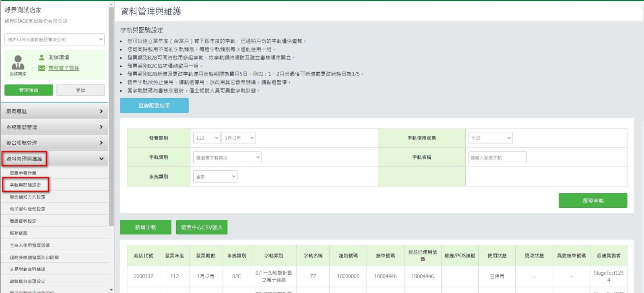Click the 測試環境 person icon
Image resolution: width=644 pixels, height=293 pixels.
[x=41, y=57]
